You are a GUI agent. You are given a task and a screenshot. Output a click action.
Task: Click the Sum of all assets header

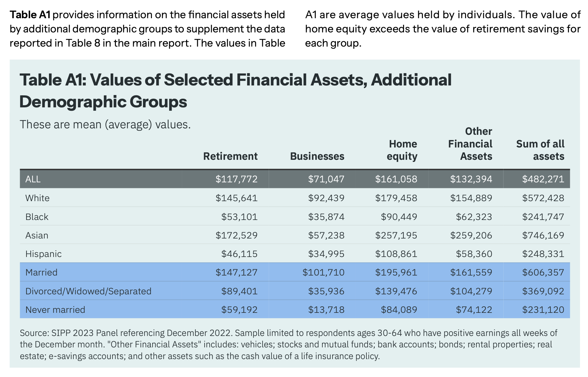[540, 150]
